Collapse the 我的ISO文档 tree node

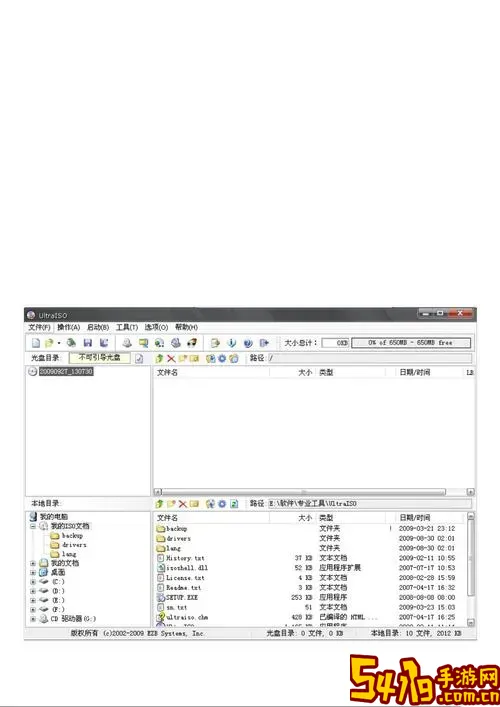point(33,526)
